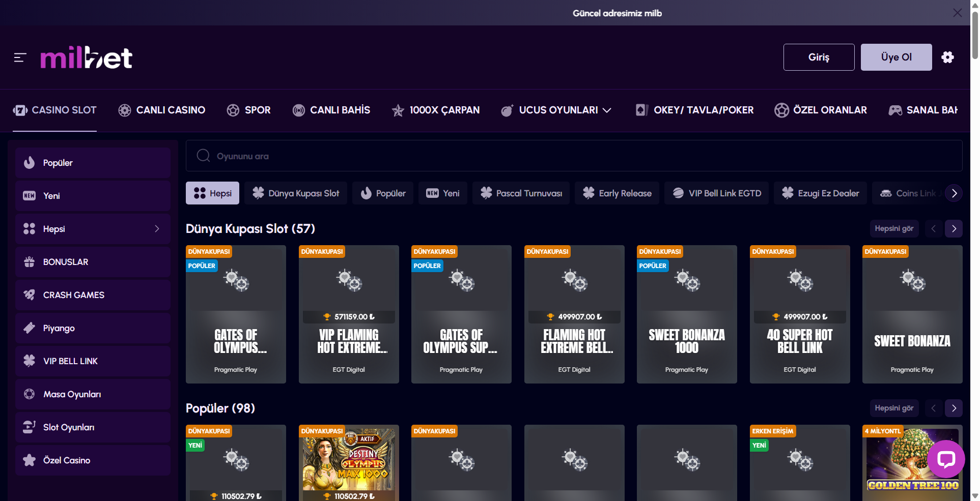This screenshot has height=501, width=980.
Task: Click the casino slot icon in top nav
Action: (20, 110)
